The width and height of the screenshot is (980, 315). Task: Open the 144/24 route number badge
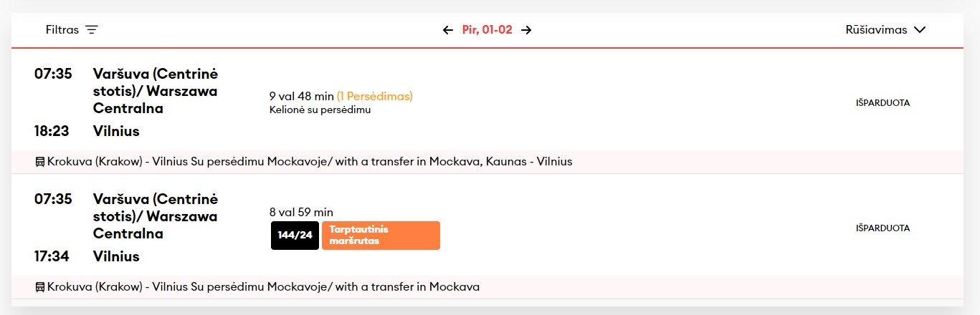(295, 236)
